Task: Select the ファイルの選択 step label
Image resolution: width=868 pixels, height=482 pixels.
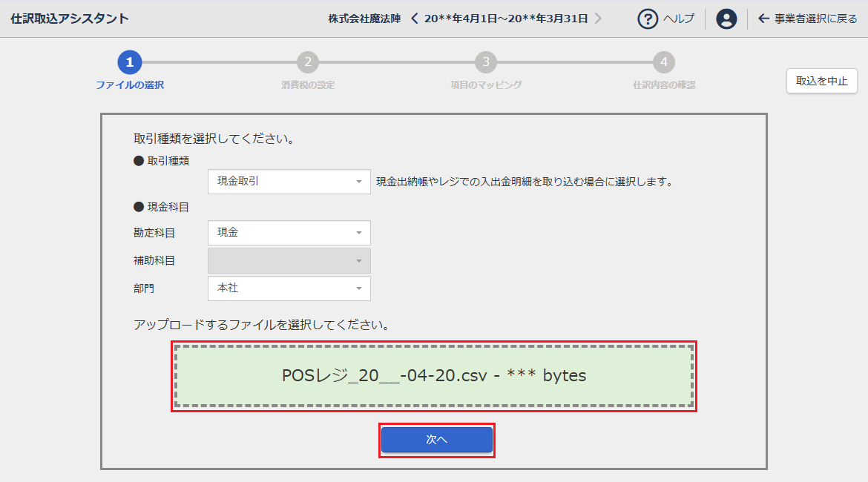Action: pyautogui.click(x=130, y=85)
